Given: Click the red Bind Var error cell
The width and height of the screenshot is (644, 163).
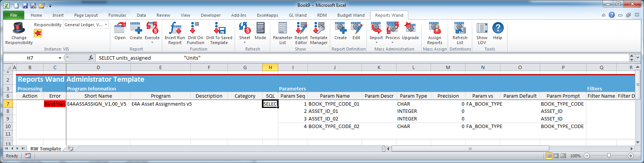Looking at the screenshot, I should tap(55, 104).
